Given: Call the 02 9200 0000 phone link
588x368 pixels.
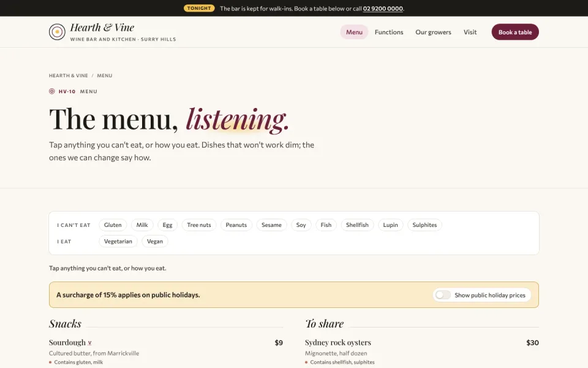Looking at the screenshot, I should click(x=383, y=8).
